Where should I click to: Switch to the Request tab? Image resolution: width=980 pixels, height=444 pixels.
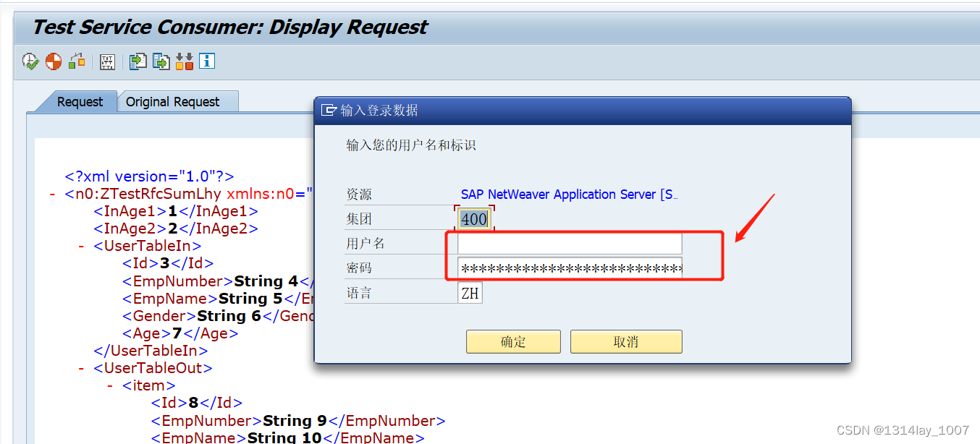(80, 102)
